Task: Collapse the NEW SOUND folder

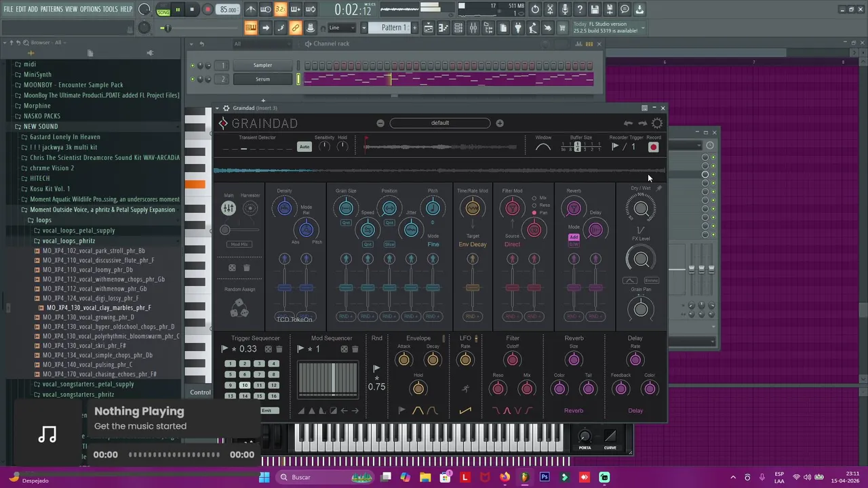Action: [x=41, y=126]
